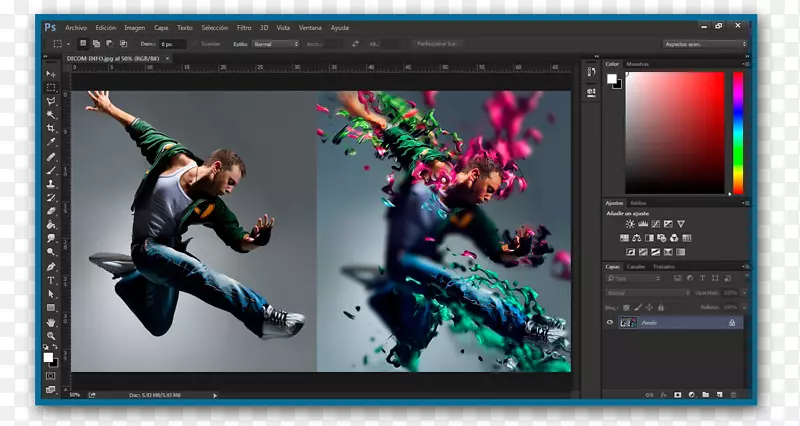Switch to the Canales tab
800x426 pixels.
636,267
